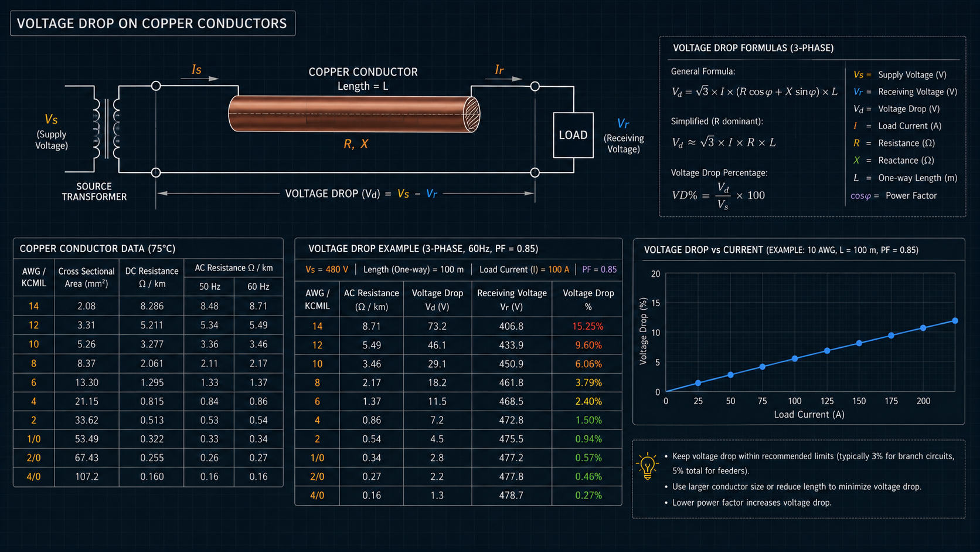Click AWG '1/0' in conductor data table
This screenshot has width=980, height=552.
pyautogui.click(x=33, y=439)
